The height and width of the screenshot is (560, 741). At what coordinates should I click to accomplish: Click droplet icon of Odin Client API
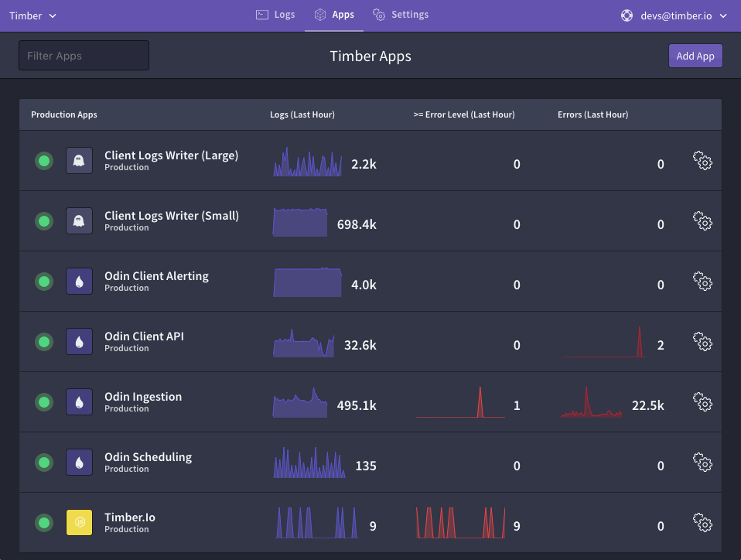[x=79, y=342]
